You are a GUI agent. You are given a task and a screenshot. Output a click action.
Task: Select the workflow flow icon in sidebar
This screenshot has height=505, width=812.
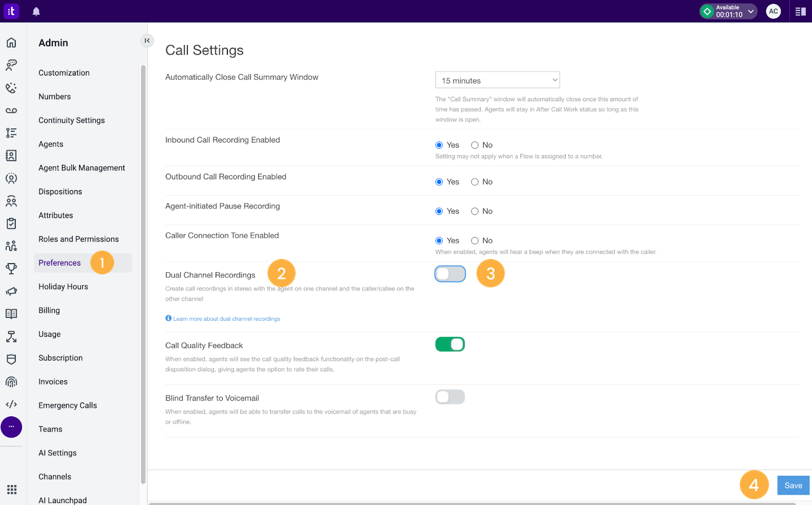click(x=11, y=336)
